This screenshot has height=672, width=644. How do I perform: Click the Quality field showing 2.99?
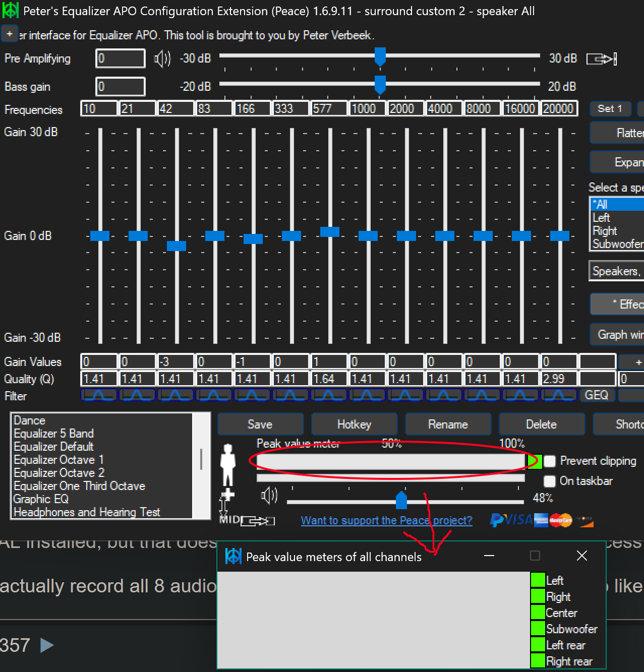[x=559, y=379]
